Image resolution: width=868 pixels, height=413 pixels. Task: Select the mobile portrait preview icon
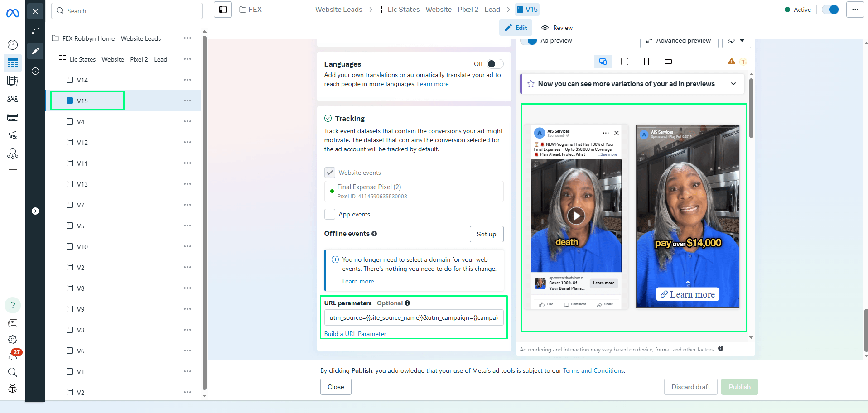646,62
